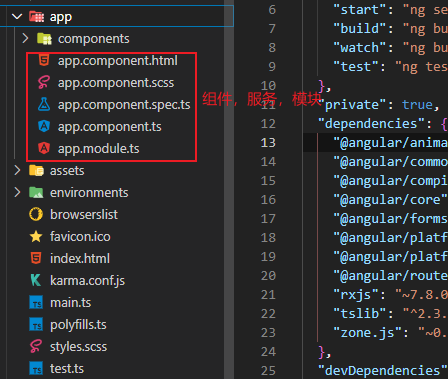Open main.ts in the explorer
Image resolution: width=448 pixels, height=379 pixels.
[70, 303]
